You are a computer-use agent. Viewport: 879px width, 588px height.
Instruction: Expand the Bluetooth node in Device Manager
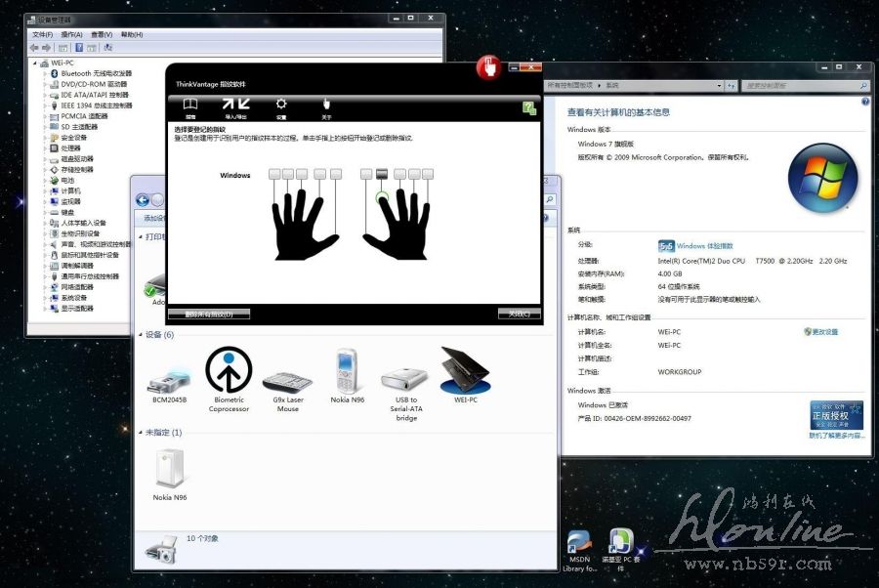pyautogui.click(x=45, y=73)
